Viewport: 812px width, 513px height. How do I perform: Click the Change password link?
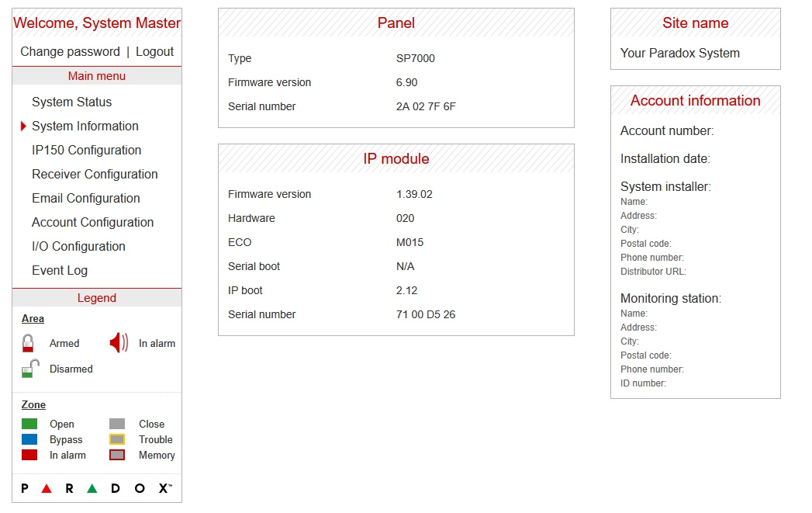tap(69, 51)
